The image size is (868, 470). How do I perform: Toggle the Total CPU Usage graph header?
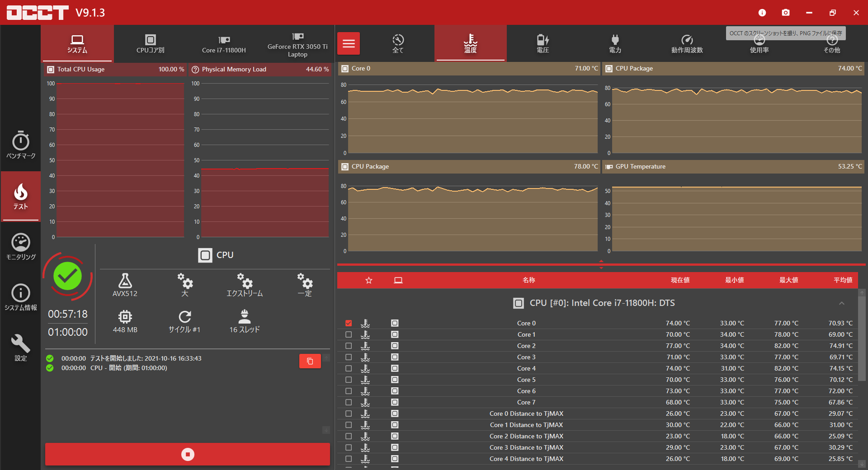click(116, 69)
